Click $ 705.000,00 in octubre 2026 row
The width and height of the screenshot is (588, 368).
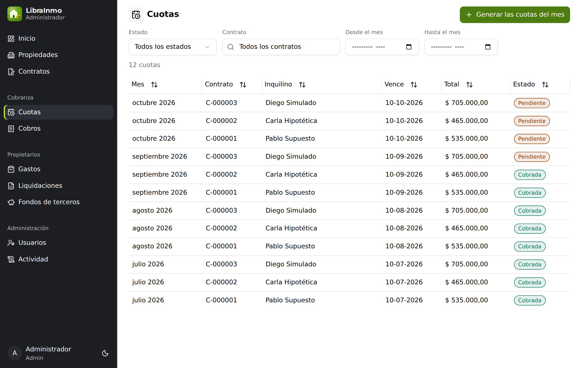click(466, 103)
